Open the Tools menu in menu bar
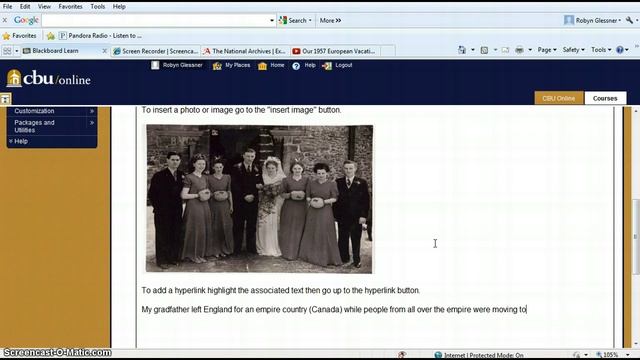This screenshot has width=640, height=360. (x=98, y=7)
